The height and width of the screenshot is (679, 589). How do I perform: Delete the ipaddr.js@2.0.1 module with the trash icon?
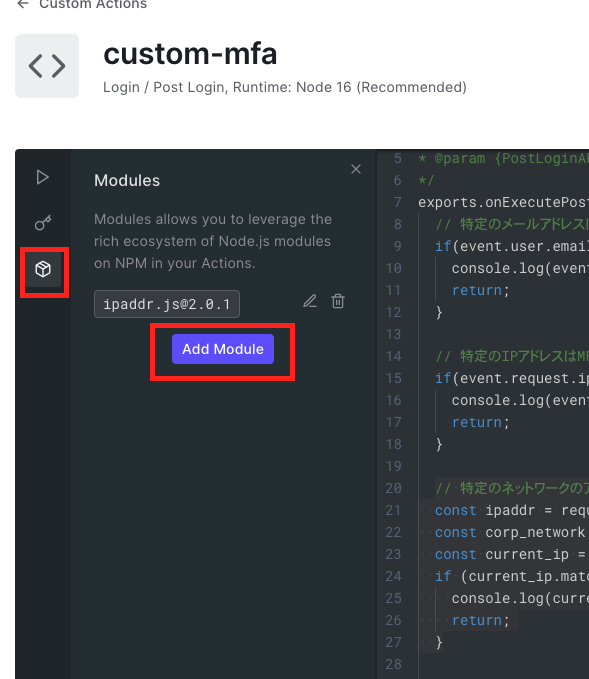pyautogui.click(x=338, y=301)
